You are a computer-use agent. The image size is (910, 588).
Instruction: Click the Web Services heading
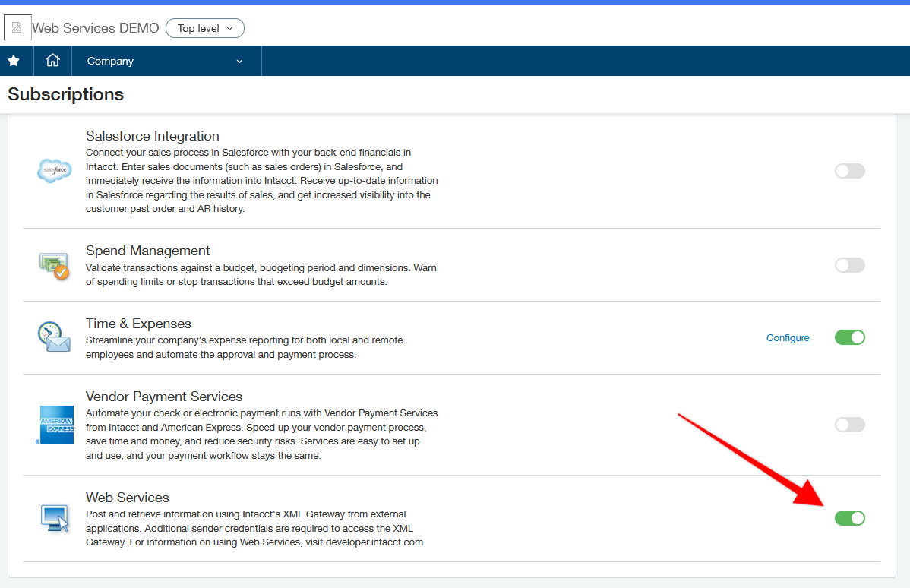(128, 498)
